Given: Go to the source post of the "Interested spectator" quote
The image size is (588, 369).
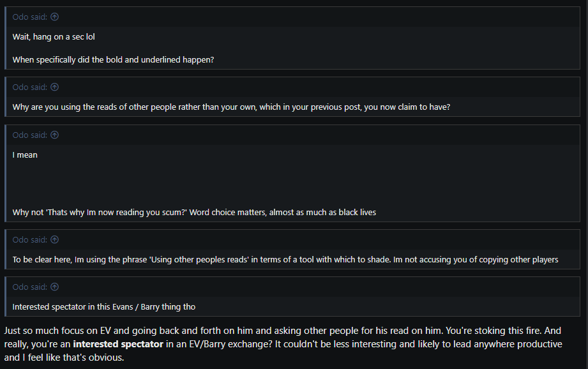Looking at the screenshot, I should 55,287.
